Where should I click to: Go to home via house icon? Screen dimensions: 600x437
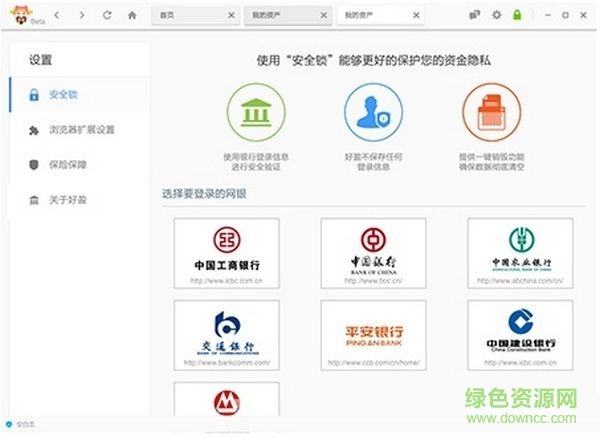pyautogui.click(x=132, y=16)
